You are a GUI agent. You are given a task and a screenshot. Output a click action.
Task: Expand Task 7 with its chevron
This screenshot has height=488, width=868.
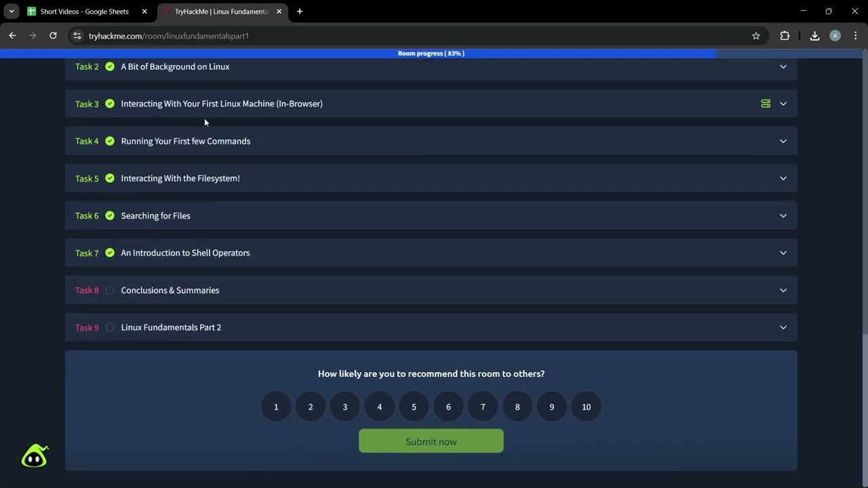coord(783,253)
